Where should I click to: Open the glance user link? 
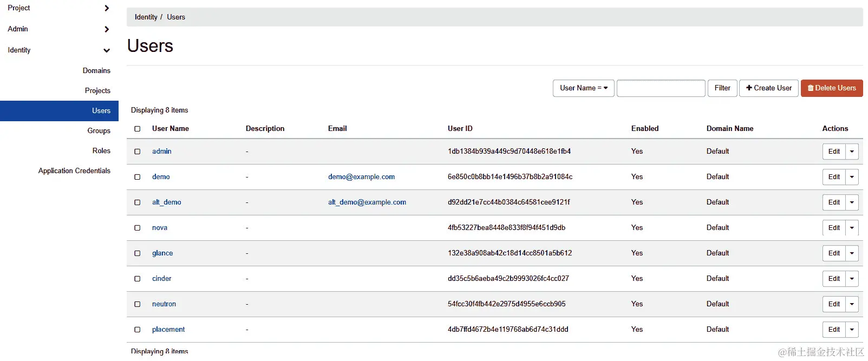(x=162, y=253)
